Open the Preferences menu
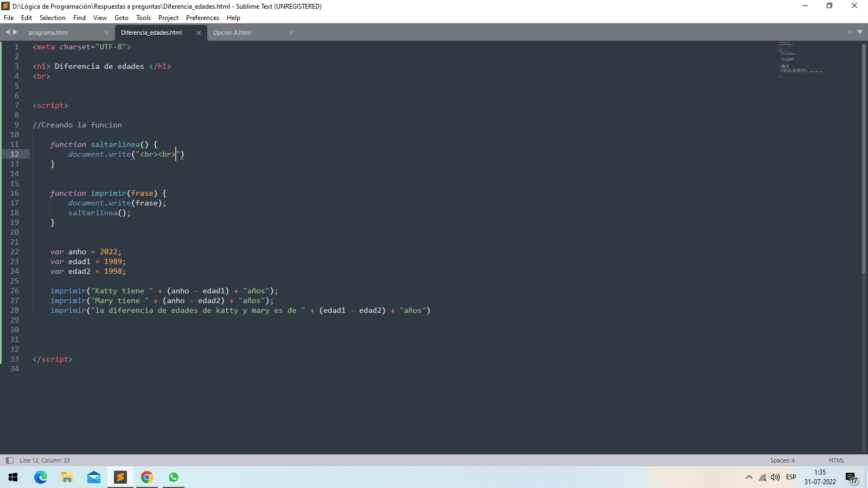The image size is (868, 488). pyautogui.click(x=202, y=18)
